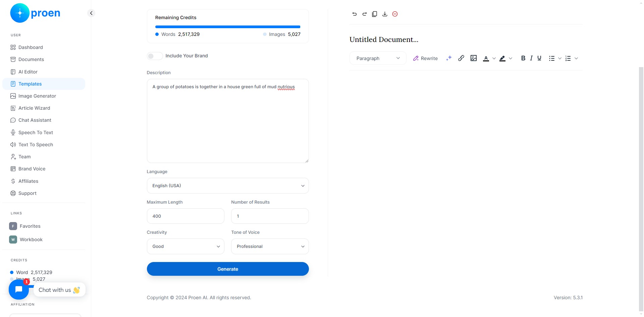
Task: Insert a link with the link icon
Action: coord(461,58)
